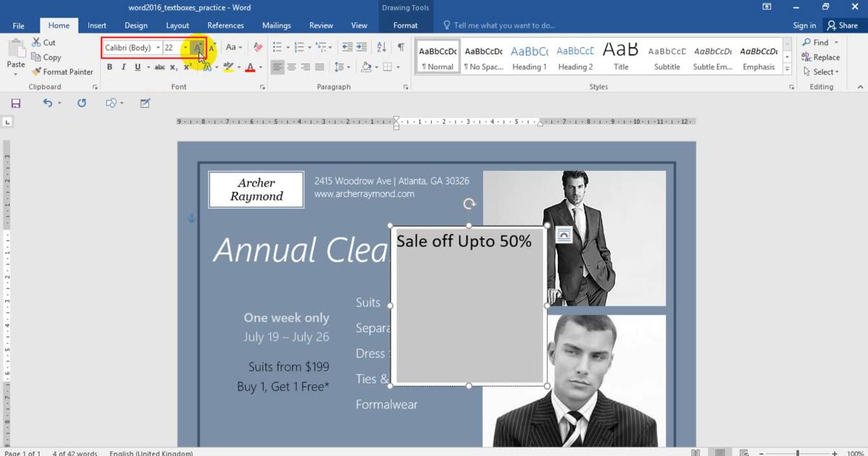Save the document from the quick access toolbar
This screenshot has height=456, width=868.
tap(15, 104)
